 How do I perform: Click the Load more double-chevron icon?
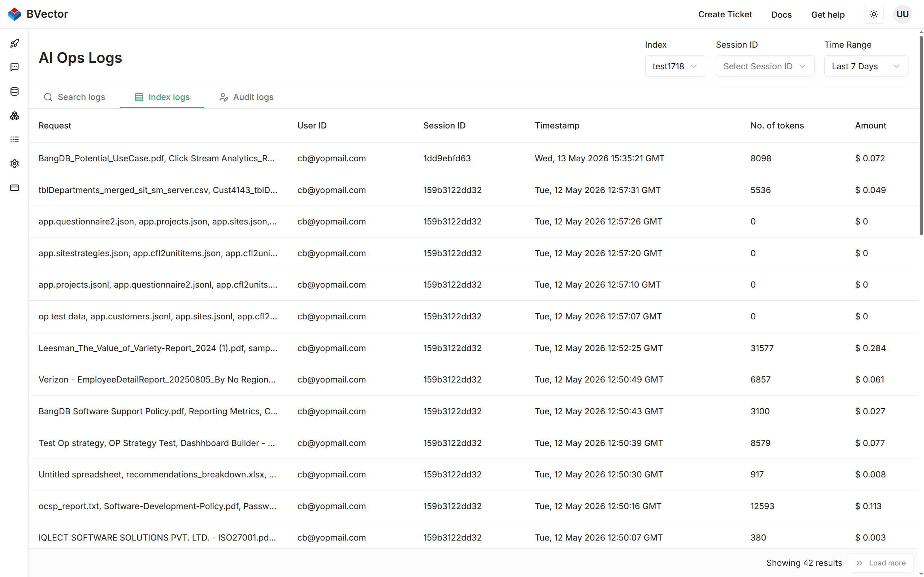coord(859,563)
